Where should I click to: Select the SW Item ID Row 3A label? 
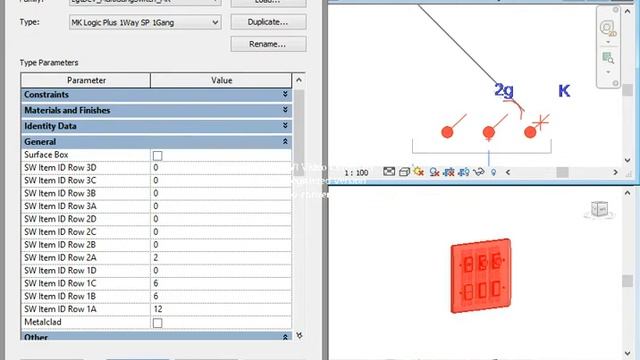pos(60,206)
